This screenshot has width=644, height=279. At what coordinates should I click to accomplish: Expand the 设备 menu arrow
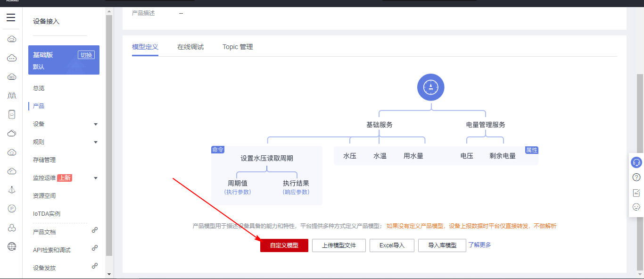[96, 124]
